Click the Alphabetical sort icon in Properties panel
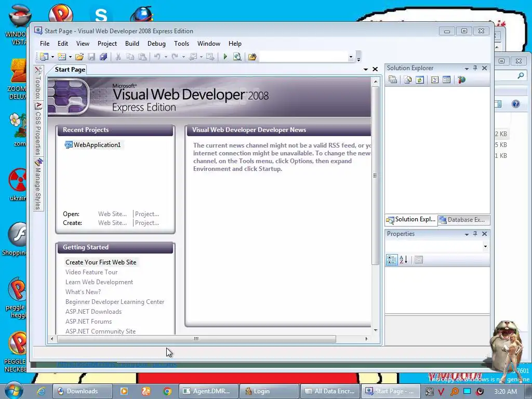The height and width of the screenshot is (399, 532). click(403, 260)
